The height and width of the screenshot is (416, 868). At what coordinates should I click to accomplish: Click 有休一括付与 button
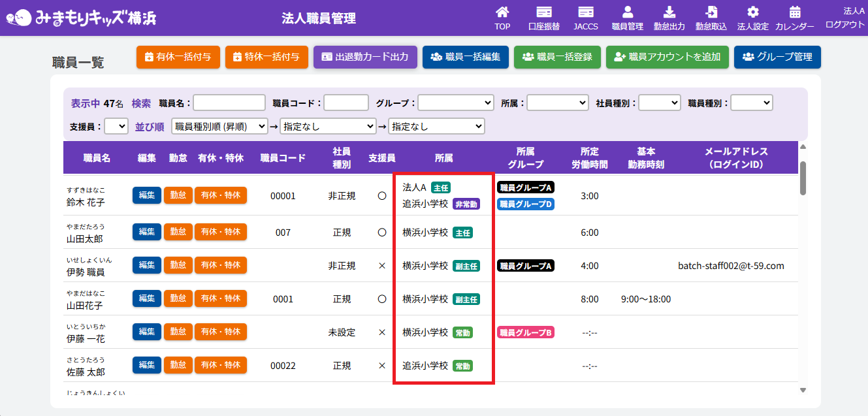point(178,57)
